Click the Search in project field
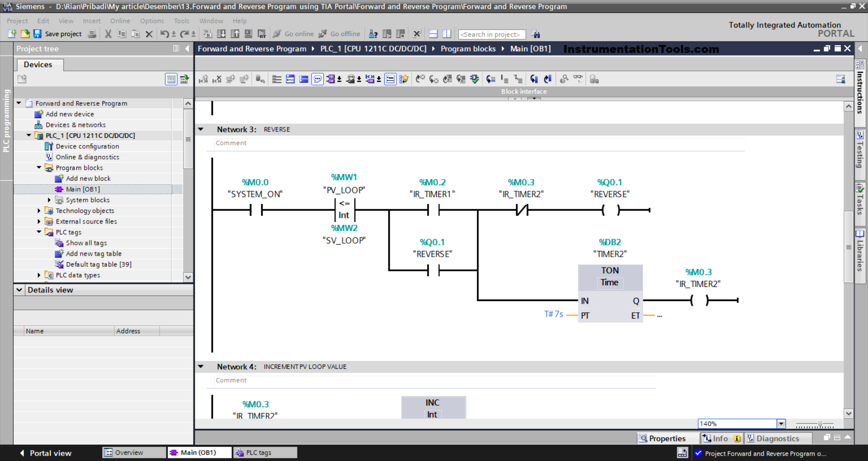The height and width of the screenshot is (461, 868). click(x=492, y=34)
